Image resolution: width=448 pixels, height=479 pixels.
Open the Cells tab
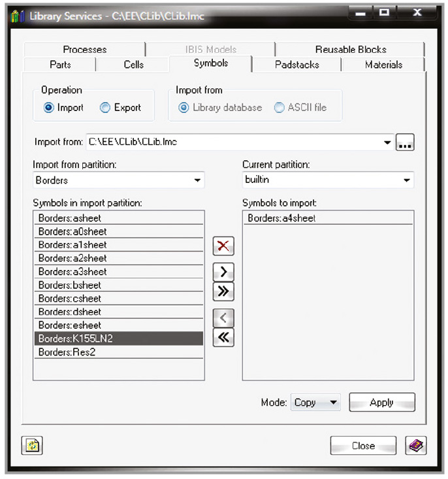click(x=134, y=65)
